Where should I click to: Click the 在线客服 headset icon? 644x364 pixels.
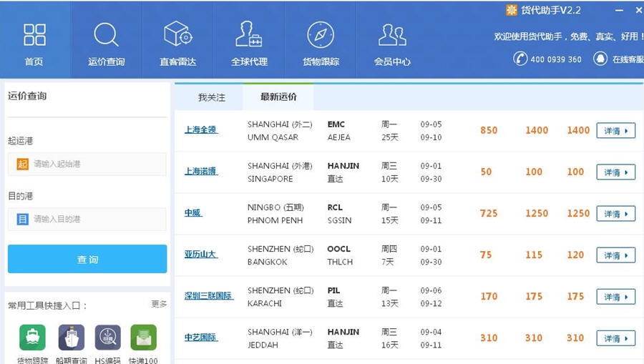click(600, 58)
